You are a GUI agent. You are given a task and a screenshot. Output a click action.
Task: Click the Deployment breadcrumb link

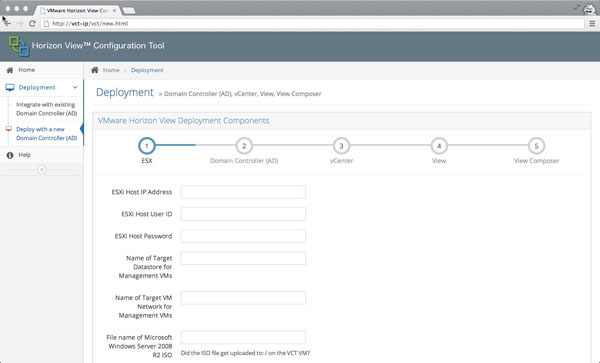click(x=147, y=70)
